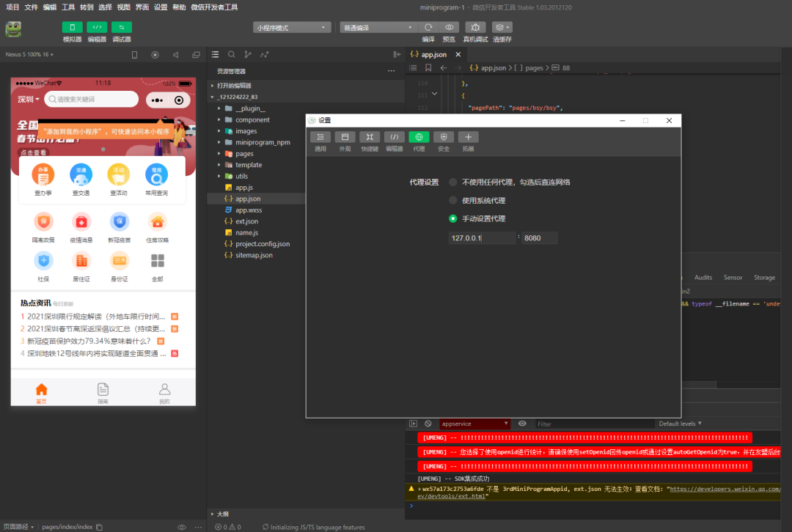
Task: Open the appservice context dropdown
Action: [474, 424]
